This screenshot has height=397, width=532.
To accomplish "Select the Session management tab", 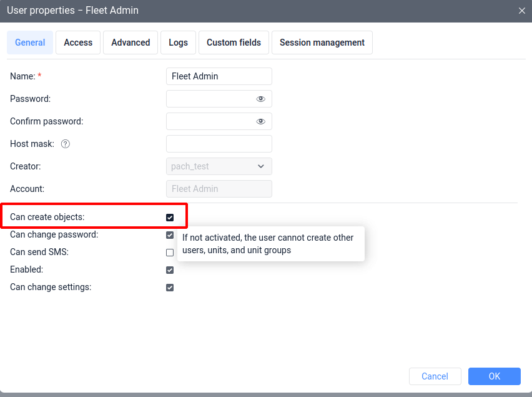I will pyautogui.click(x=322, y=43).
